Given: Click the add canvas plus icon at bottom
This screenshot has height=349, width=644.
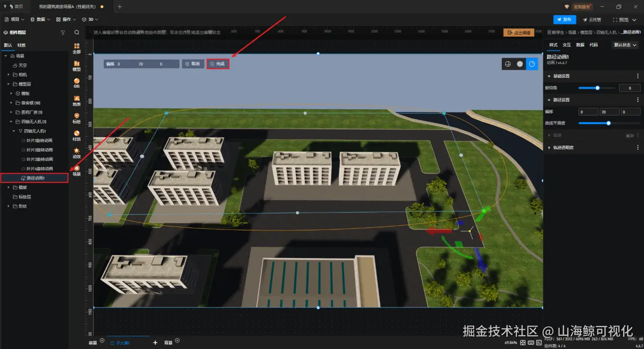Looking at the screenshot, I should 155,343.
